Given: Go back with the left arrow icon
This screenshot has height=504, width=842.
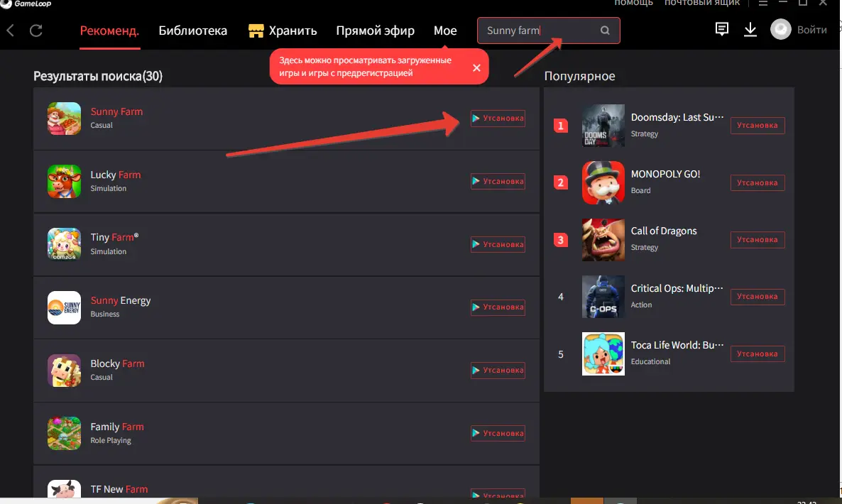Looking at the screenshot, I should (x=10, y=31).
